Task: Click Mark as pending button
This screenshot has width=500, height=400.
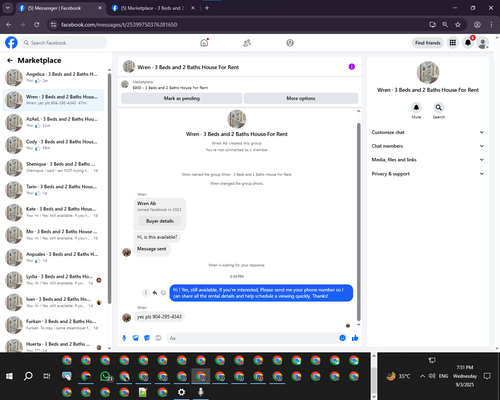Action: (x=182, y=98)
